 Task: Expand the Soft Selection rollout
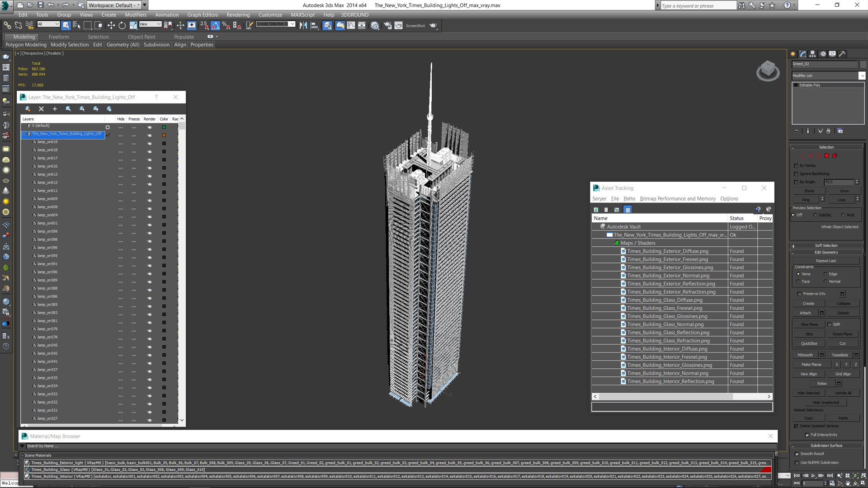point(826,246)
